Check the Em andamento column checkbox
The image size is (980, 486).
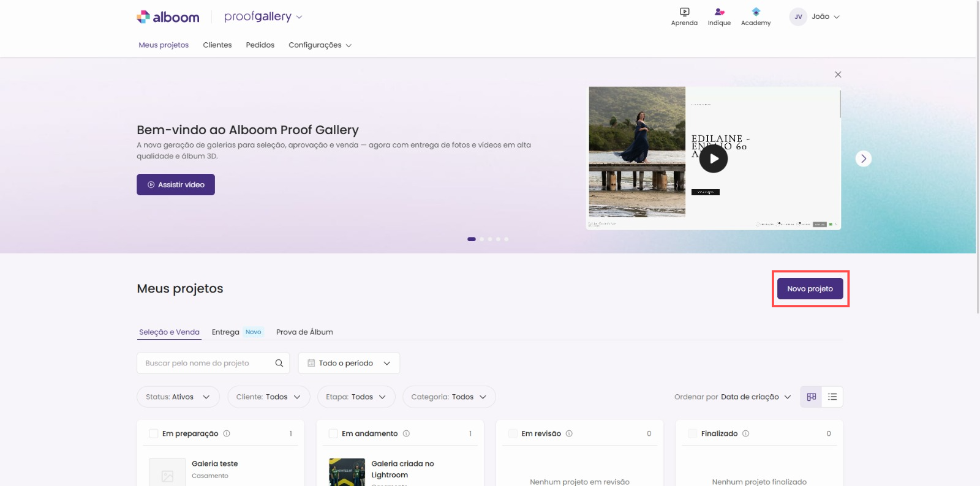333,433
